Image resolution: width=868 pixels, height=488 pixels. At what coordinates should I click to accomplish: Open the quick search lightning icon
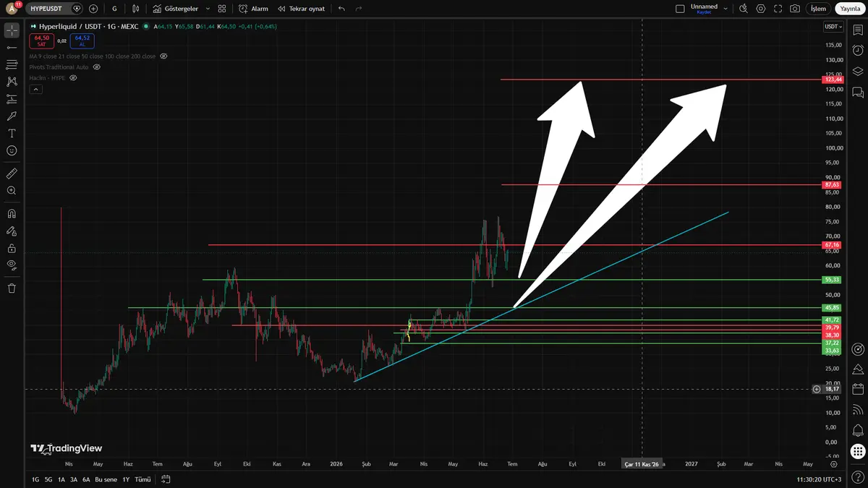pos(744,9)
